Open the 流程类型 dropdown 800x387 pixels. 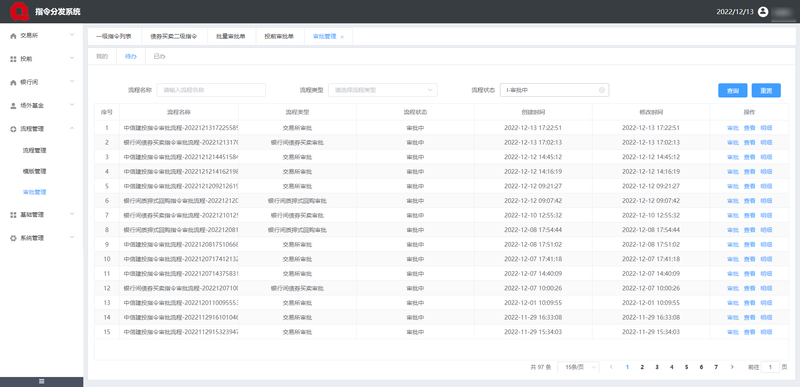click(383, 90)
